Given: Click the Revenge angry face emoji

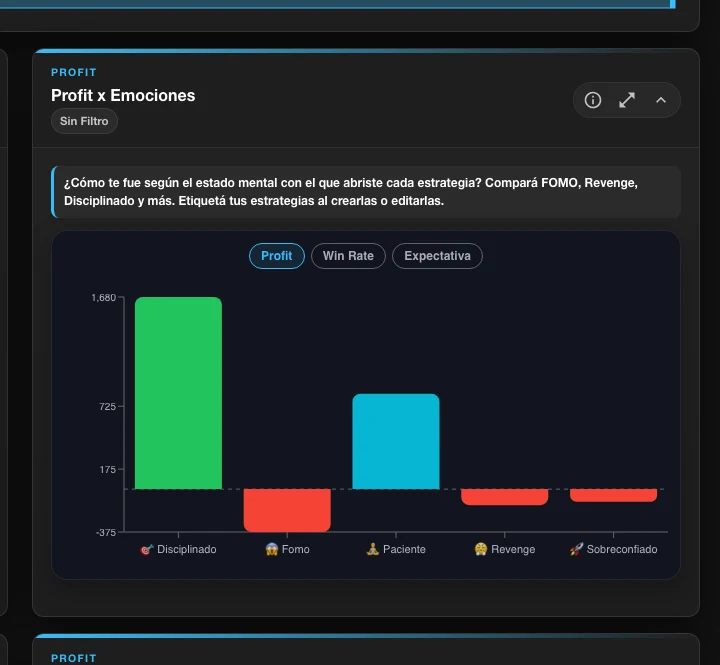Looking at the screenshot, I should tap(481, 549).
